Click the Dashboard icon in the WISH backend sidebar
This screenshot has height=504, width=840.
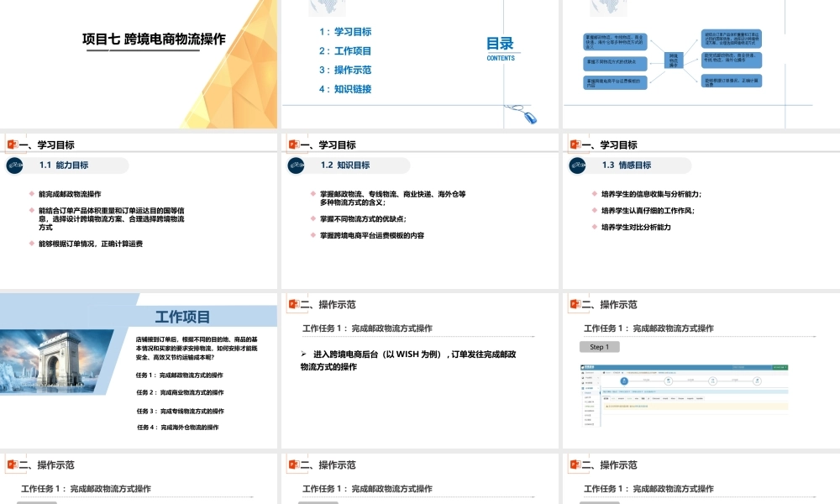click(x=583, y=373)
